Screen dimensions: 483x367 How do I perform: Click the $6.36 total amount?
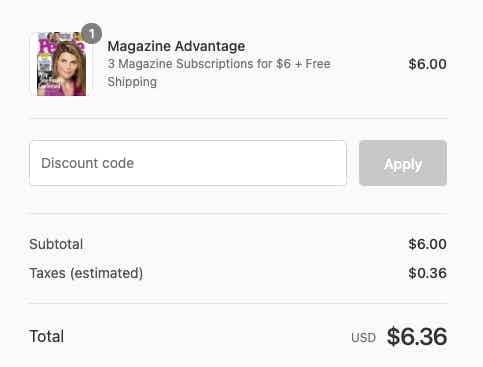click(417, 336)
